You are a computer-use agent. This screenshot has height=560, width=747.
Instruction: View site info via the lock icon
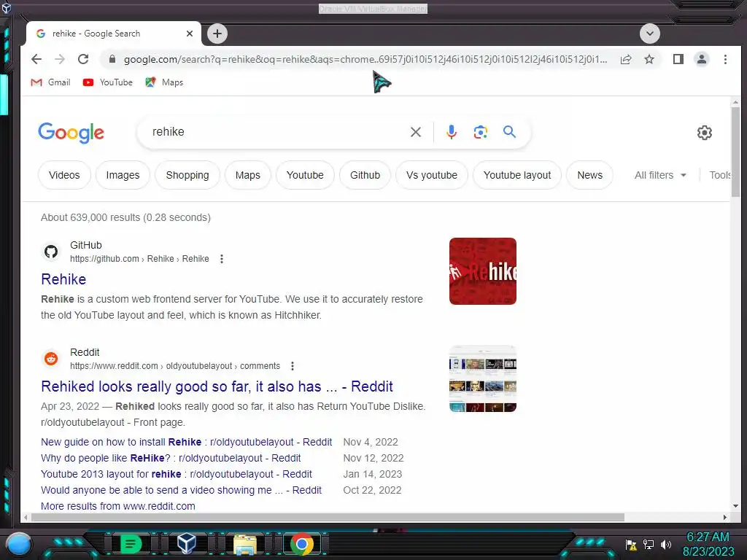click(x=112, y=59)
